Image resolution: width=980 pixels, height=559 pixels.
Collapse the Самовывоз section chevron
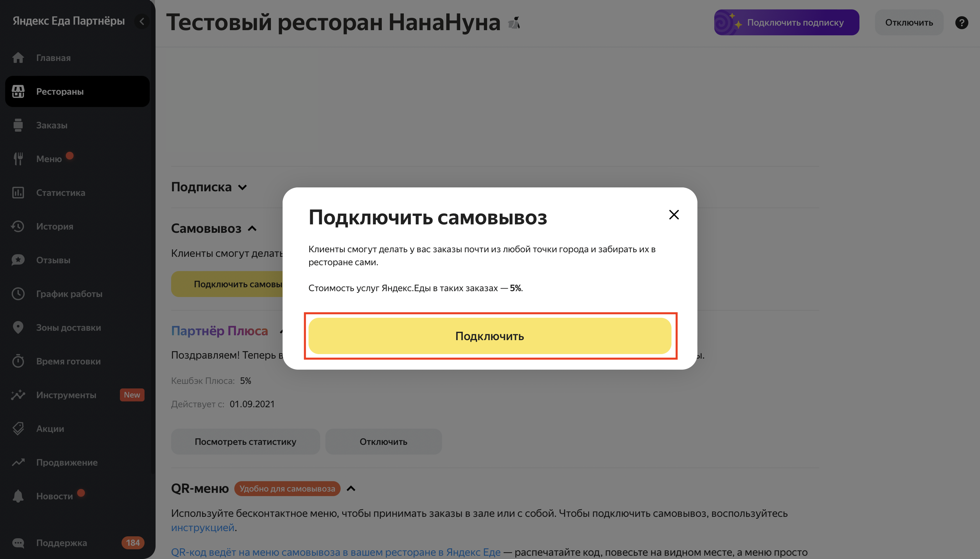pos(252,229)
